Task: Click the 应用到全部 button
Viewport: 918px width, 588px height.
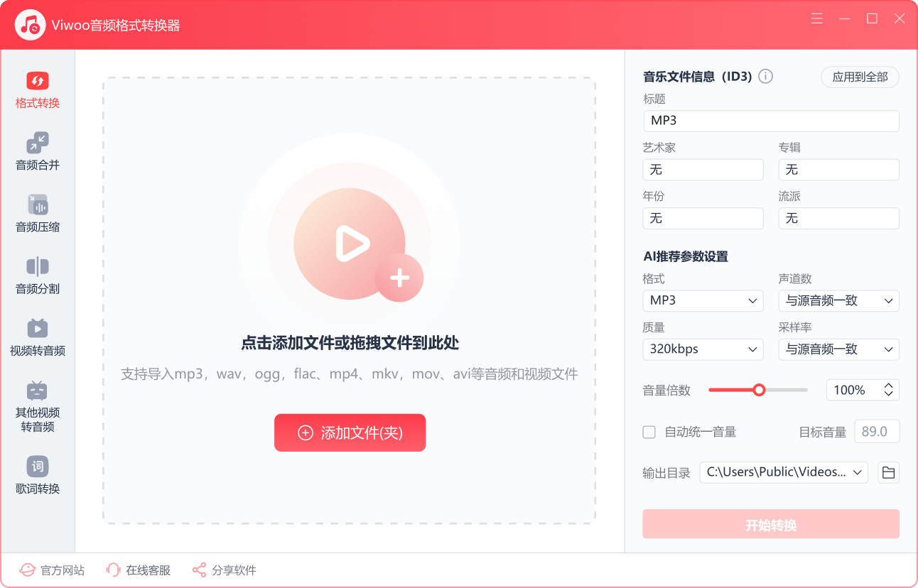Action: coord(860,77)
